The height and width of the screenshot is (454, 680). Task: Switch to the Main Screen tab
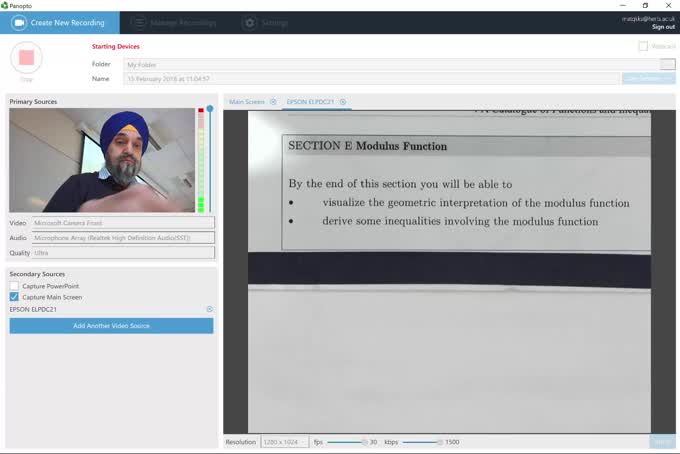pyautogui.click(x=247, y=102)
